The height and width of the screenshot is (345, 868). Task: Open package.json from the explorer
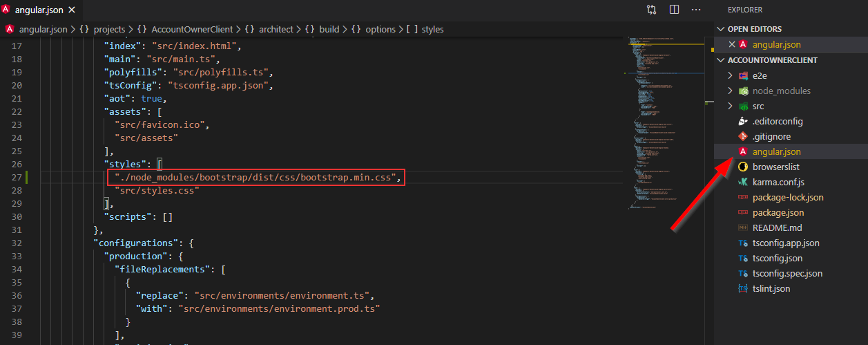pos(778,212)
